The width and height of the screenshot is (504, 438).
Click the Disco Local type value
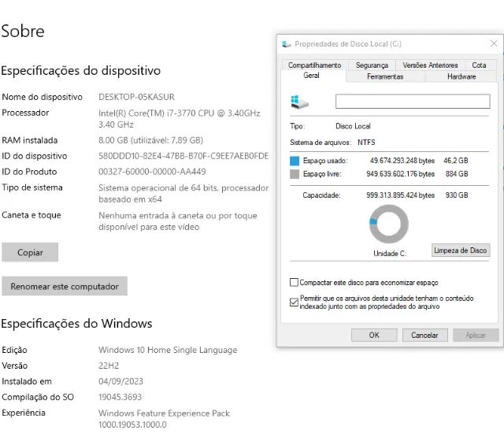[x=353, y=126]
